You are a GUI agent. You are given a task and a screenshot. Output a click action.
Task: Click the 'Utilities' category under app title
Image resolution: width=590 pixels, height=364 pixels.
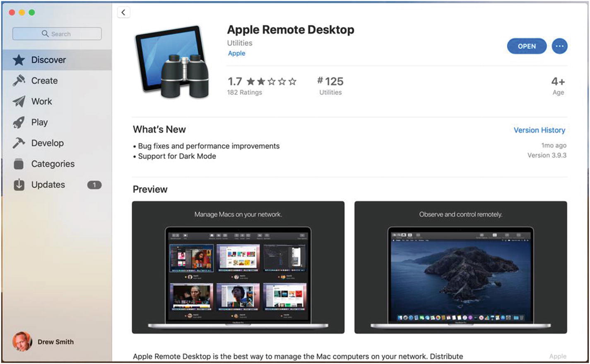[239, 43]
